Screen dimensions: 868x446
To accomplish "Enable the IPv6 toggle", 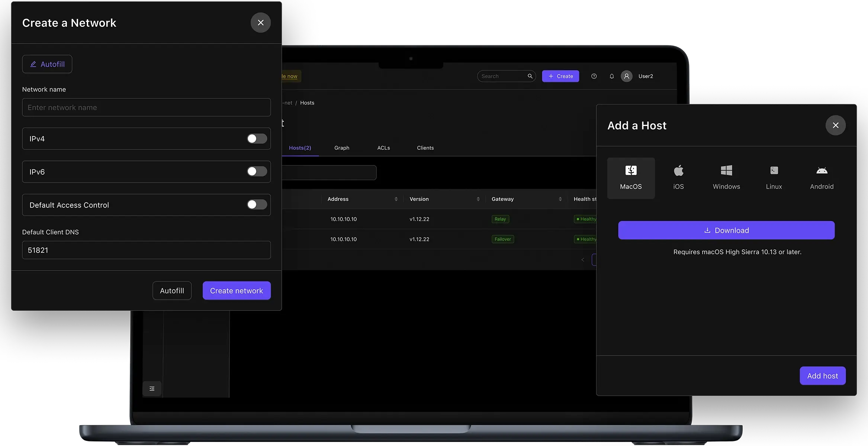I will tap(257, 172).
